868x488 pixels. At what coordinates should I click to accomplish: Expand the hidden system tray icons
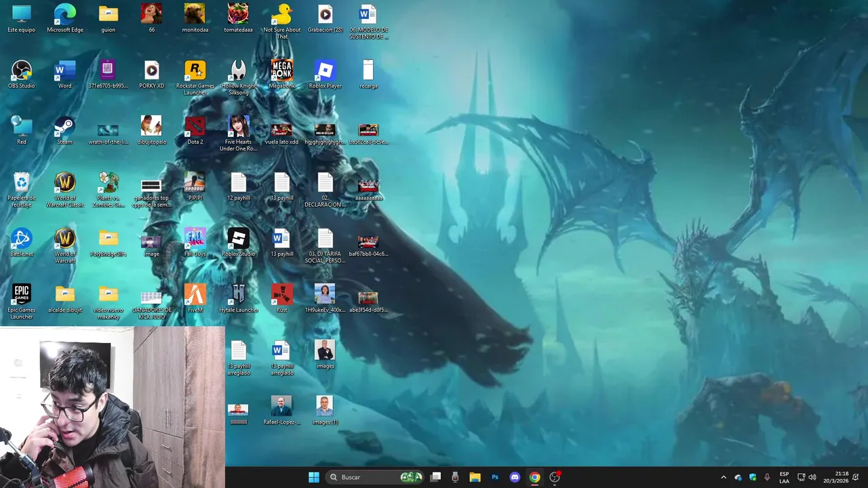pos(724,477)
